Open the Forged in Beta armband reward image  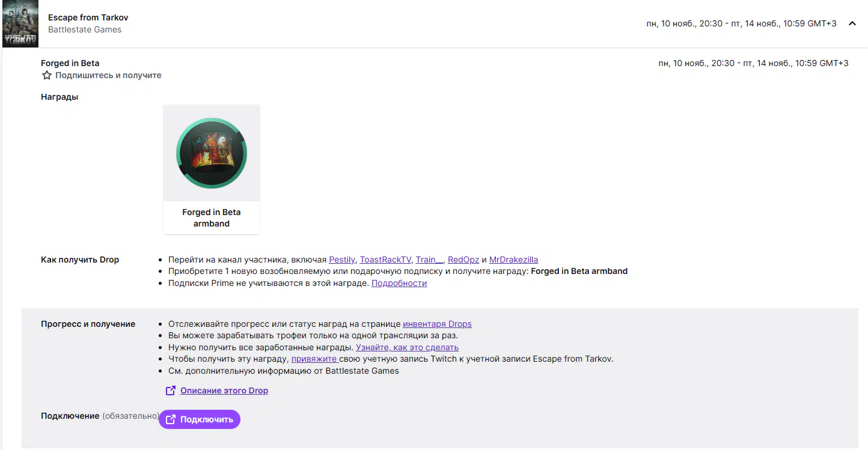pos(212,153)
